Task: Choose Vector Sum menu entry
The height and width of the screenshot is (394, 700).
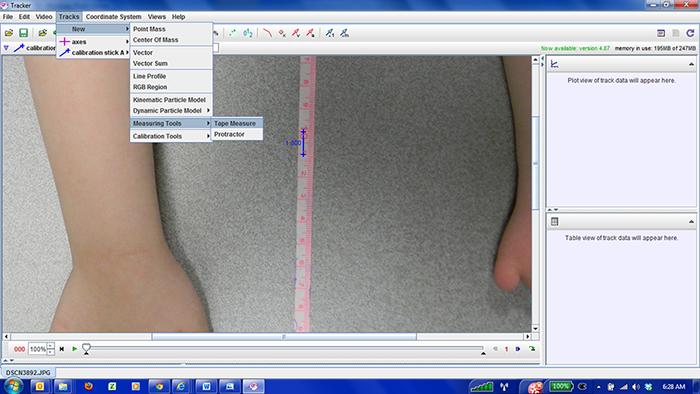Action: [x=171, y=63]
